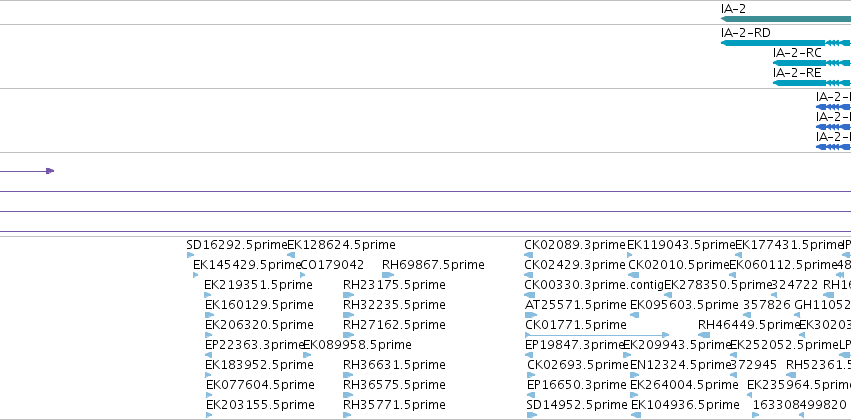Click the SD16292.5prime EST arrow
The image size is (851, 420).
(190, 254)
